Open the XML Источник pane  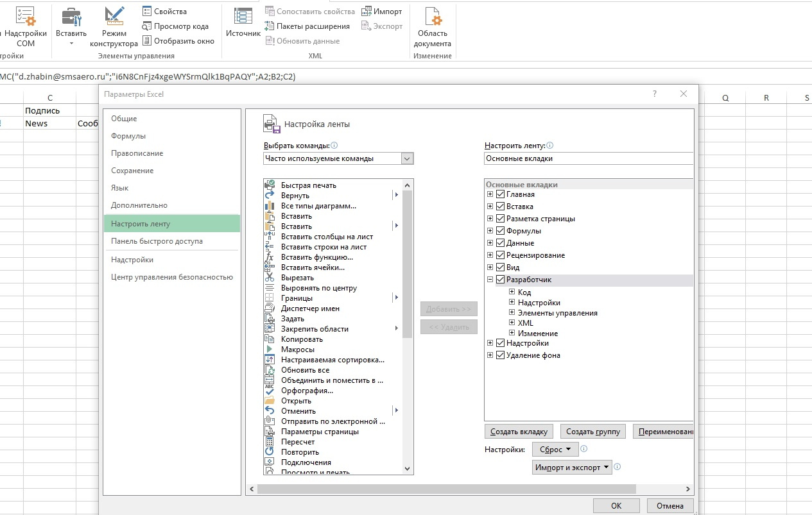(x=243, y=23)
